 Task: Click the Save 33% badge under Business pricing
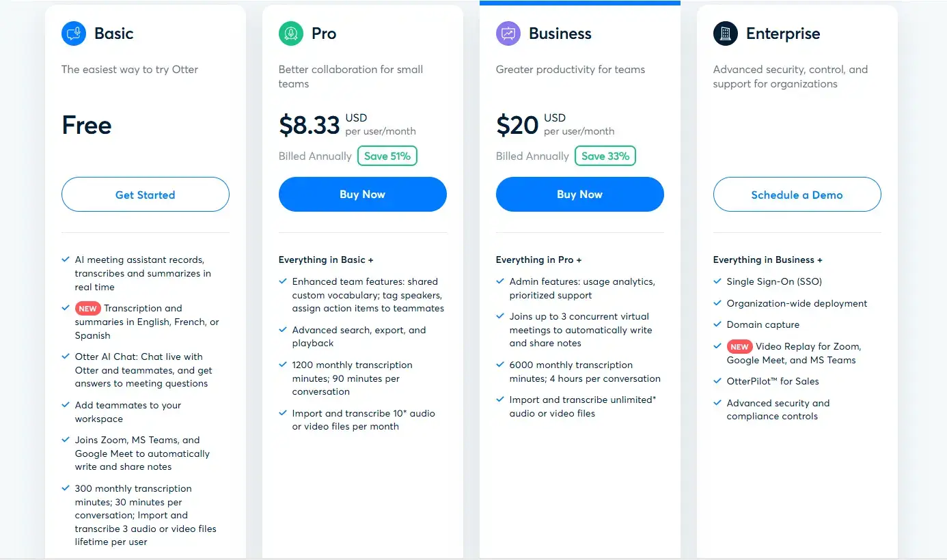[605, 156]
